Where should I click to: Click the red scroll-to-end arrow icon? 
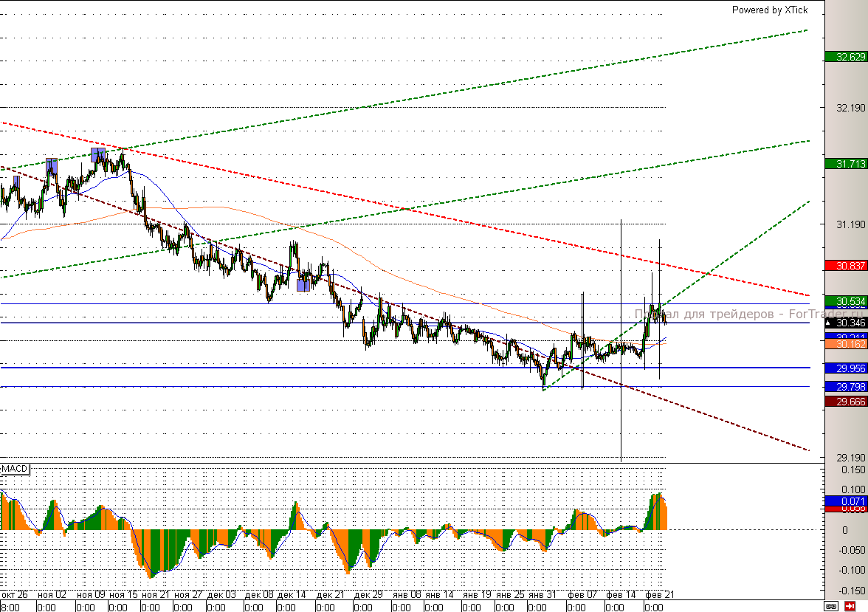[850, 606]
